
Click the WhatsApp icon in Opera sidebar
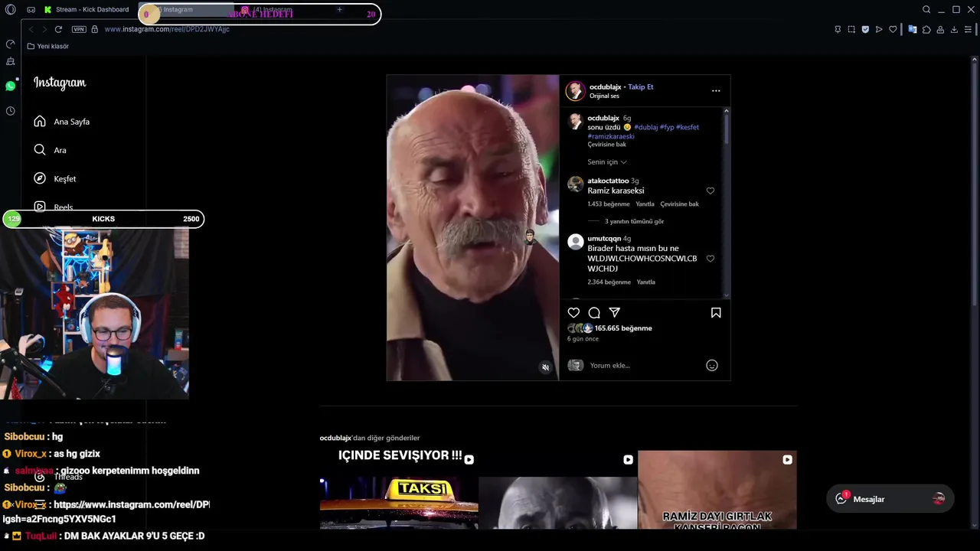10,86
